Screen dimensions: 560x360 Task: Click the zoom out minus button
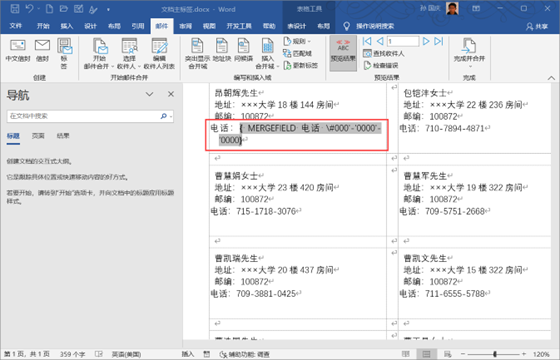[463, 354]
